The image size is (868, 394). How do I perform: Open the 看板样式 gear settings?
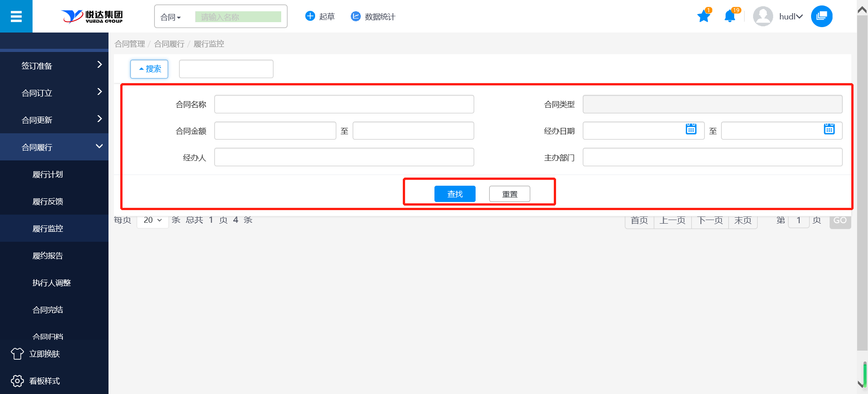coord(17,381)
